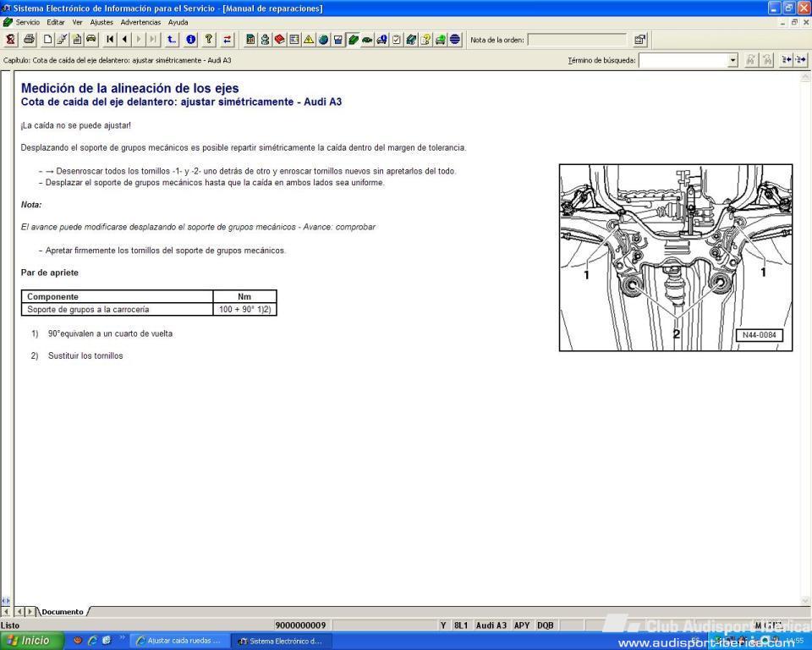Click the blue striped sphere icon
This screenshot has height=650, width=812.
point(455,40)
